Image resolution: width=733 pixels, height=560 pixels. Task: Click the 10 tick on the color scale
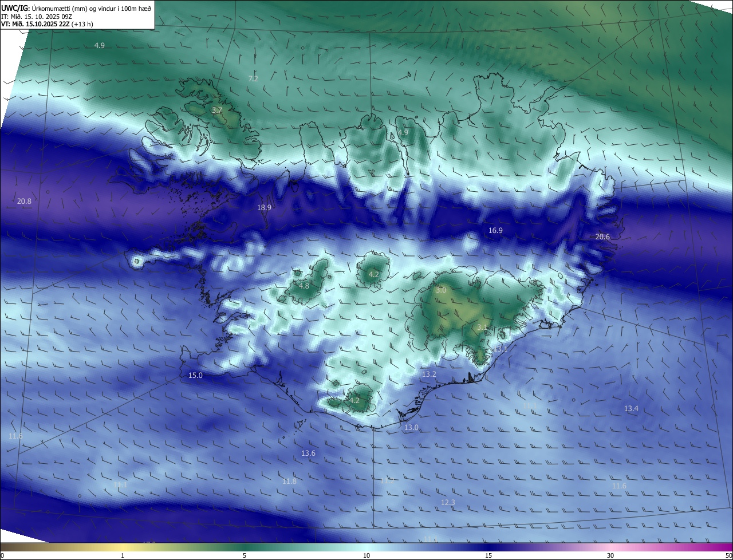pos(366,555)
